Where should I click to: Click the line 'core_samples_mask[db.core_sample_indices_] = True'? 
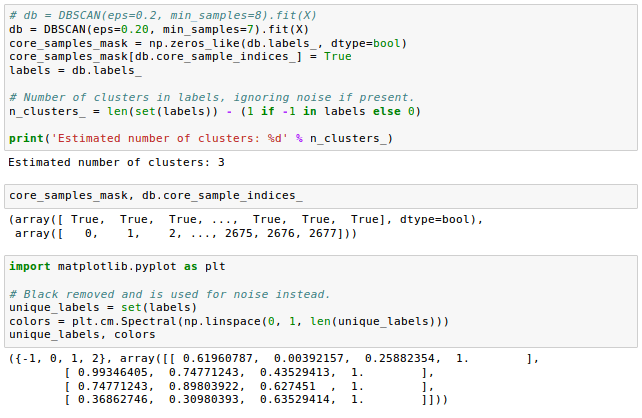pyautogui.click(x=180, y=56)
